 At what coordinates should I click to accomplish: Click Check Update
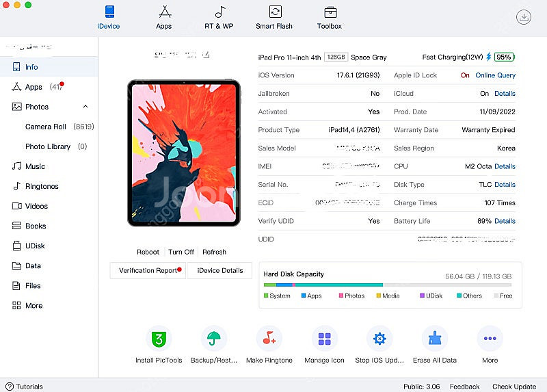(514, 387)
